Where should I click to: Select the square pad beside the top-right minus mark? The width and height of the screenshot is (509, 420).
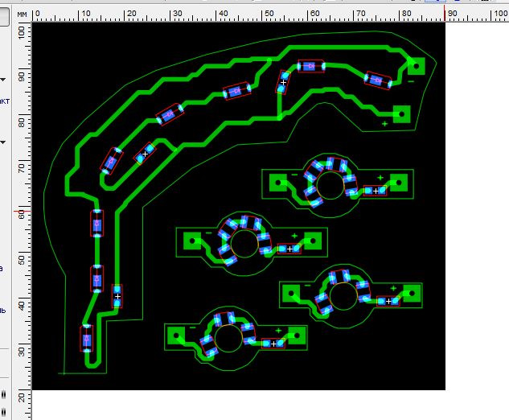point(417,66)
